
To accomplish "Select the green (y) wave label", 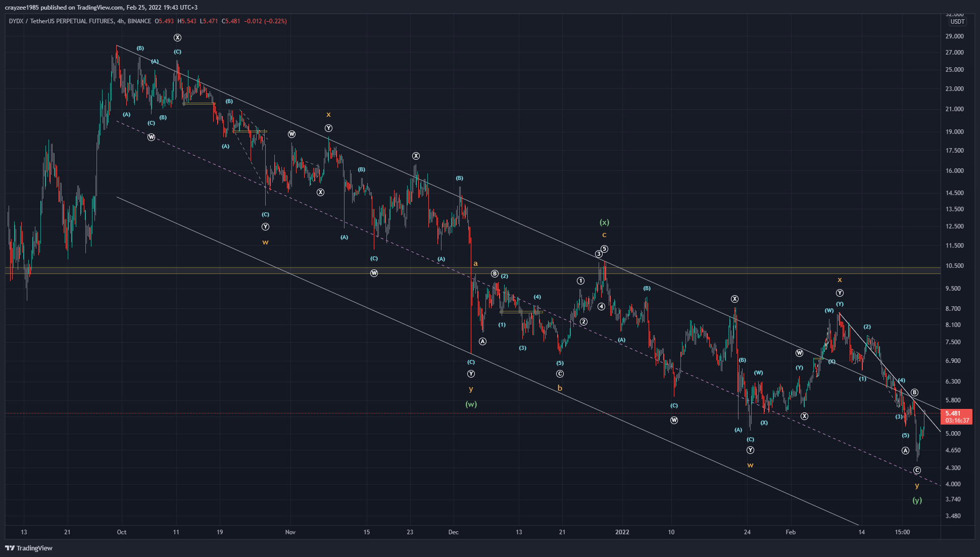I will point(917,500).
